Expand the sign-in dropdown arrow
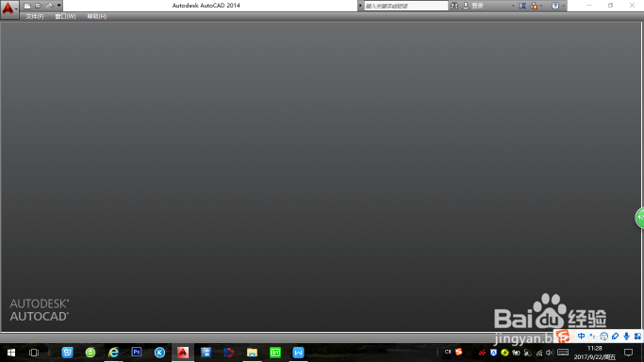The width and height of the screenshot is (644, 362). pos(513,6)
